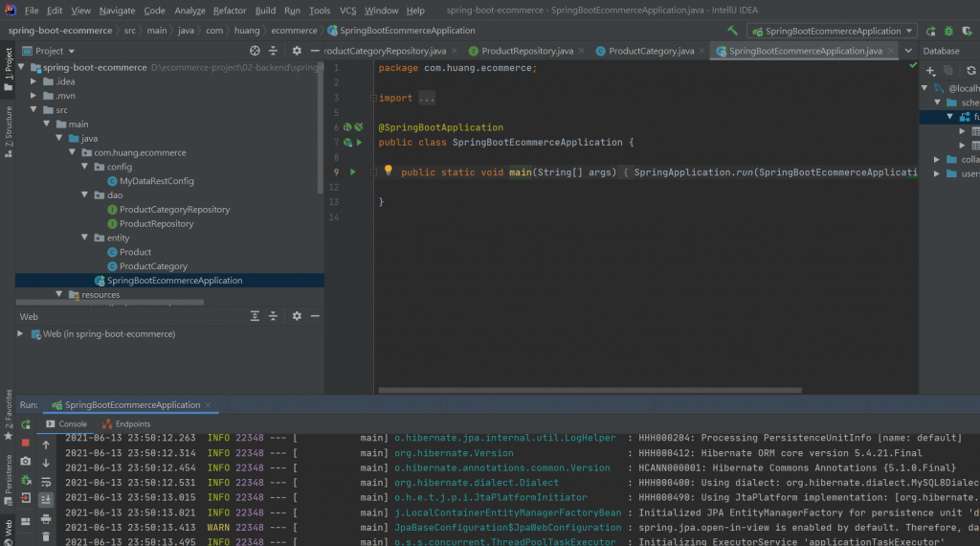Open MyDataRestConfig class in project tree
The width and height of the screenshot is (980, 546).
click(x=156, y=181)
